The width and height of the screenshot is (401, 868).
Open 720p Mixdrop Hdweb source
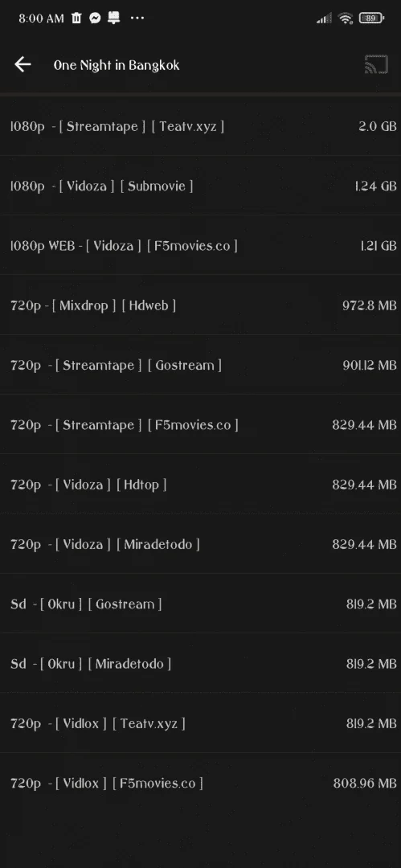tap(201, 305)
